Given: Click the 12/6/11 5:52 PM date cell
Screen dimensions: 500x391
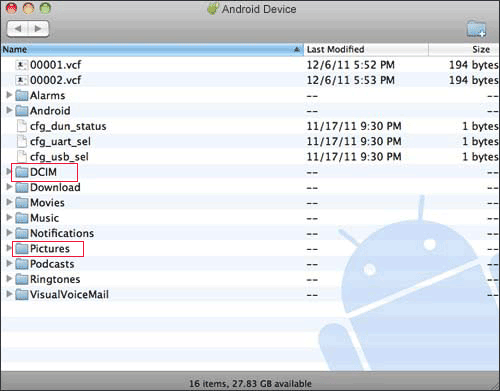Looking at the screenshot, I should pyautogui.click(x=351, y=65).
